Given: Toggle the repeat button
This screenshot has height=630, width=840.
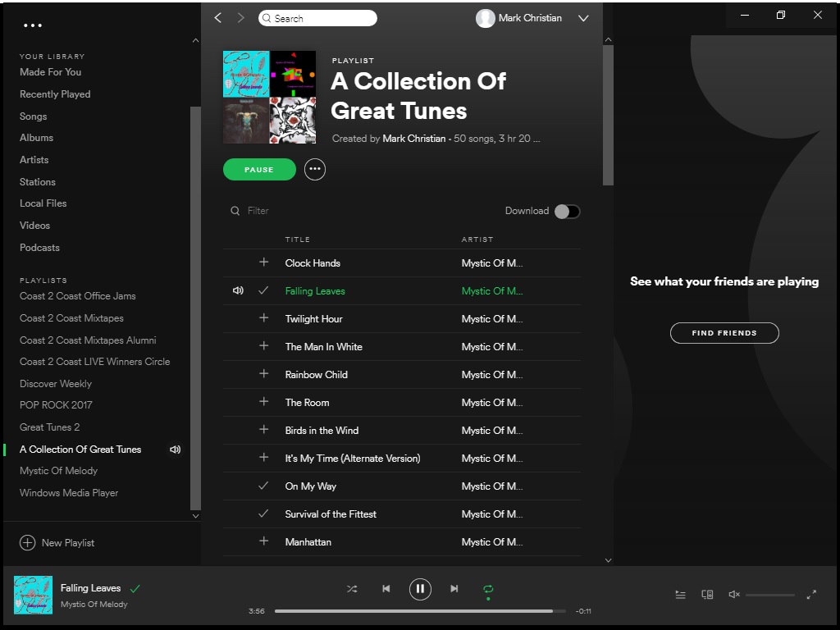Looking at the screenshot, I should pos(488,589).
